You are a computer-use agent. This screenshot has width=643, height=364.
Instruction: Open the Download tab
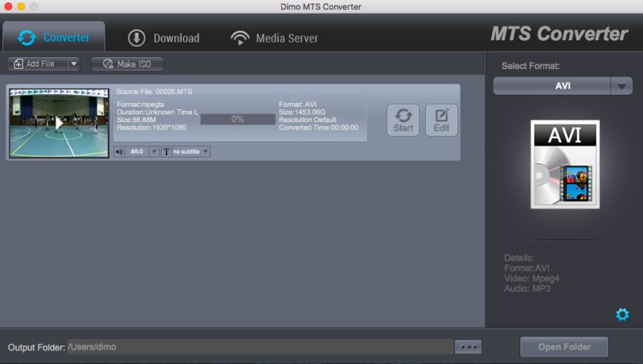[164, 38]
